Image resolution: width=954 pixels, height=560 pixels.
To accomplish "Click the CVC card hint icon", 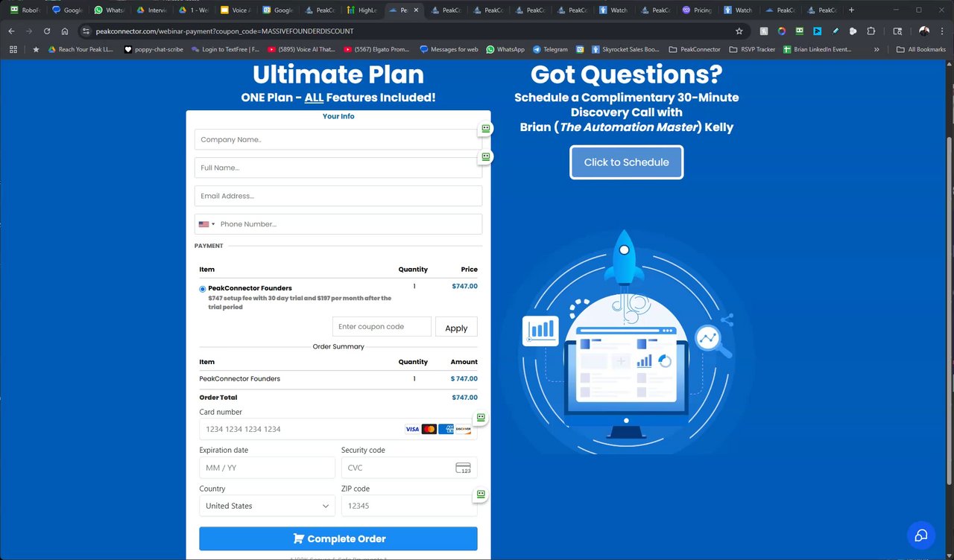I will 464,468.
